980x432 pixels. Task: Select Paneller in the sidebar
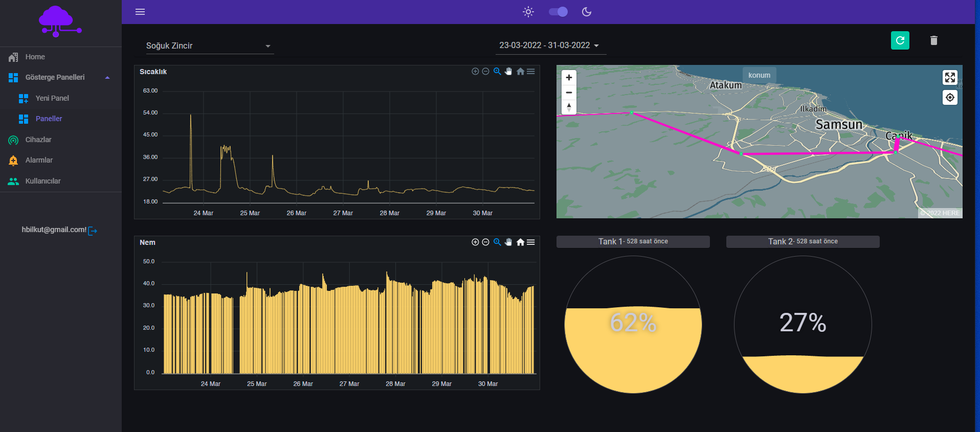point(61,119)
